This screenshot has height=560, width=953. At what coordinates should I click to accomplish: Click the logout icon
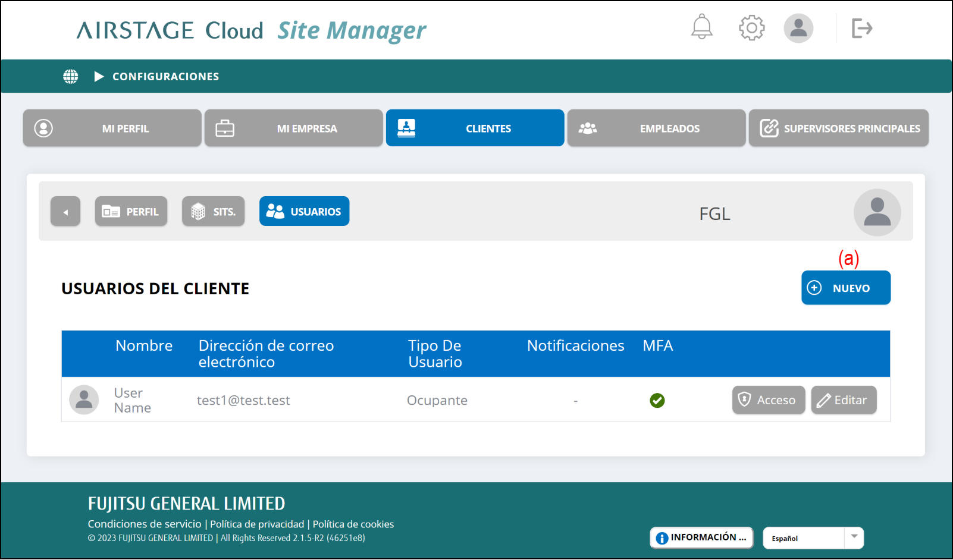point(861,28)
